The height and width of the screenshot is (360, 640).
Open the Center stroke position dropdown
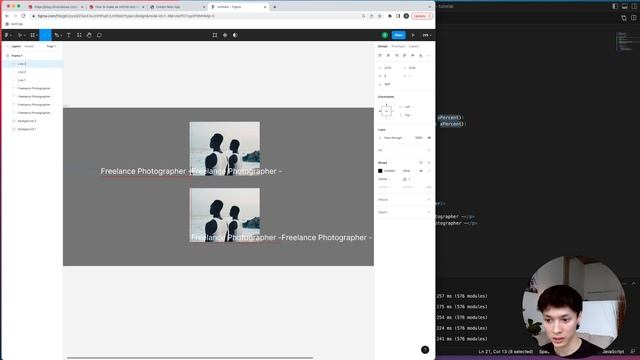click(383, 179)
